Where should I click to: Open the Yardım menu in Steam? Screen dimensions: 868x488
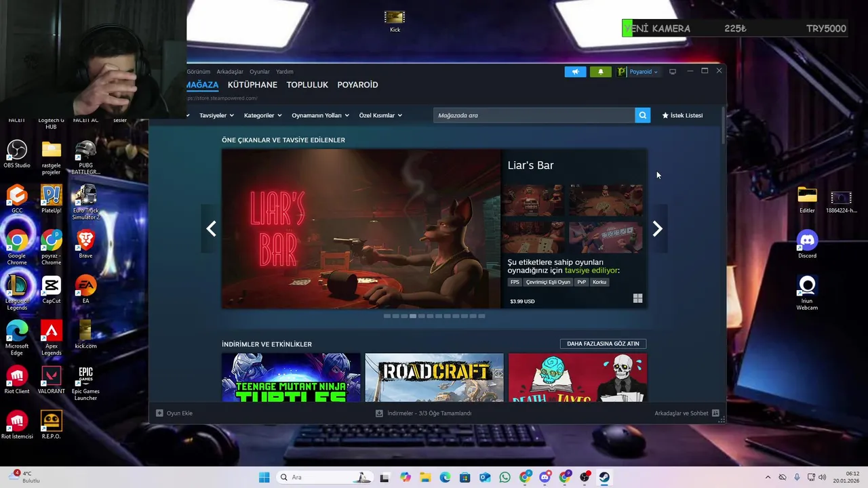point(285,71)
